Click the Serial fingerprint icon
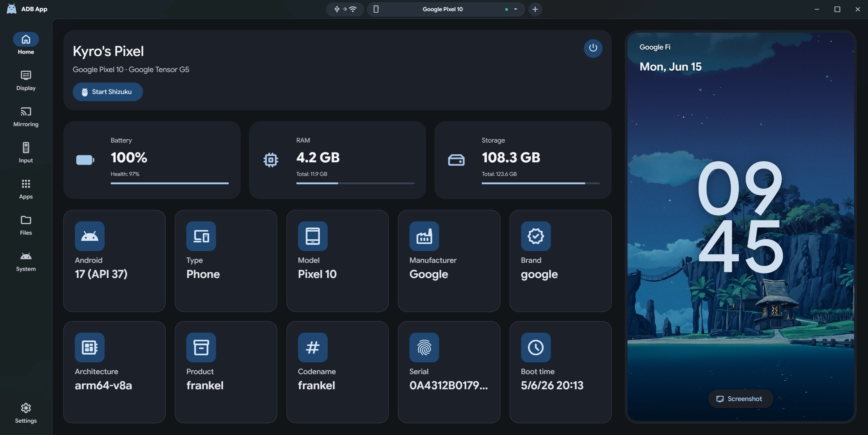Screen dimensions: 868x435 [424, 348]
